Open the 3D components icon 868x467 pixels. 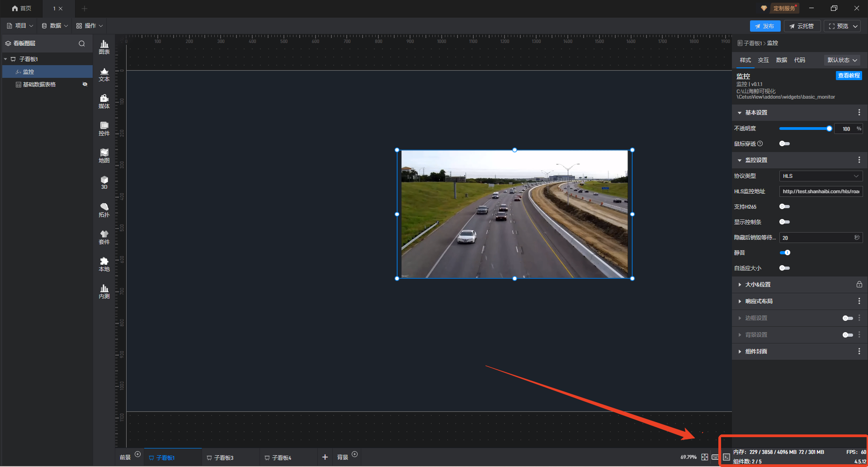click(104, 182)
